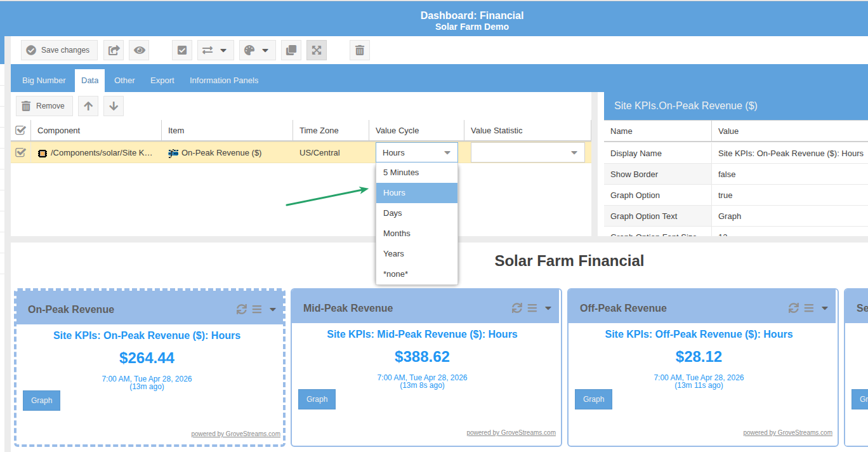The image size is (868, 452).
Task: Choose *none* from the cycle list
Action: (417, 274)
